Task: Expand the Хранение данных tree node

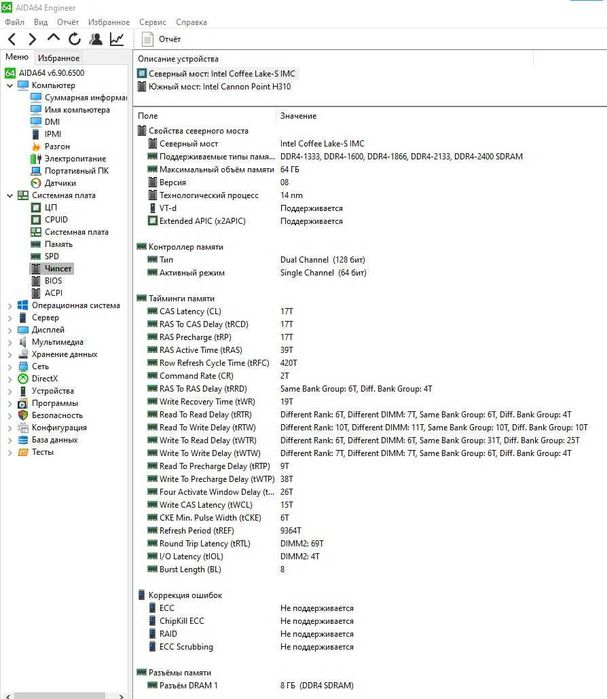Action: 10,354
